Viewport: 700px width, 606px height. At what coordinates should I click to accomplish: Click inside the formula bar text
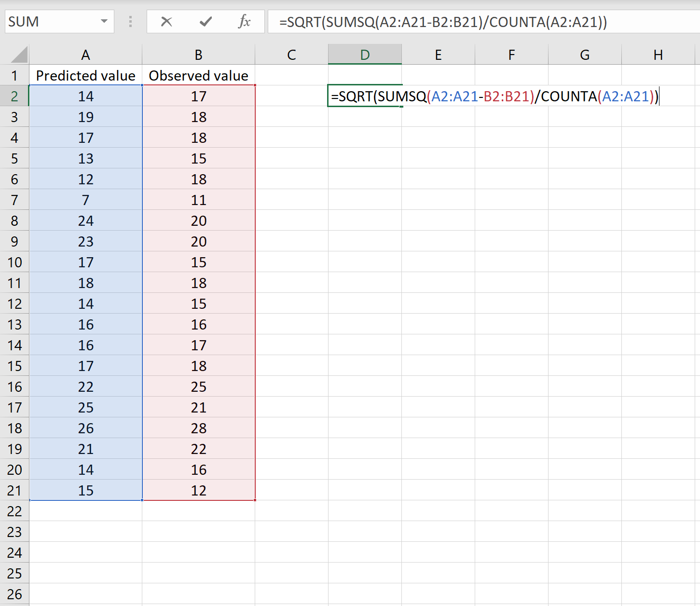point(434,21)
